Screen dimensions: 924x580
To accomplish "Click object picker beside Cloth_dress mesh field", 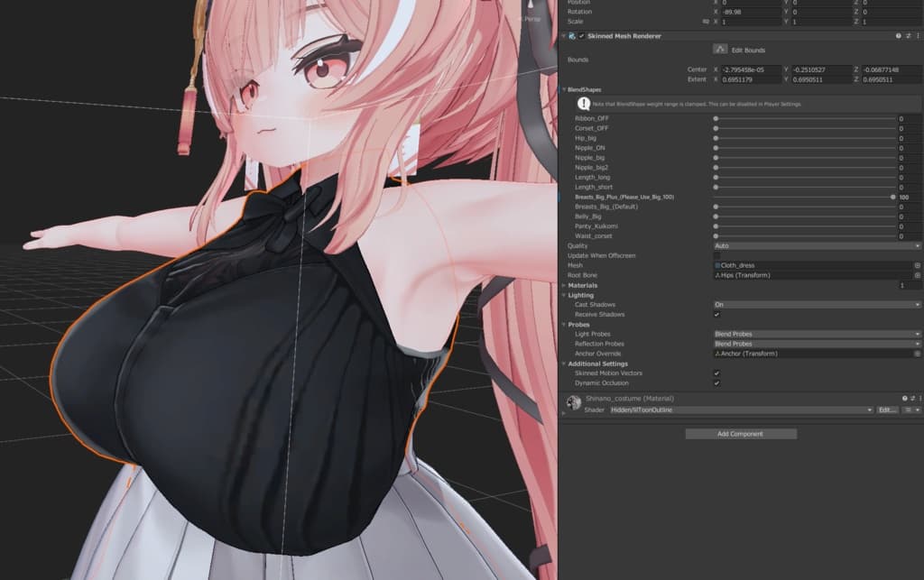I will [x=918, y=265].
